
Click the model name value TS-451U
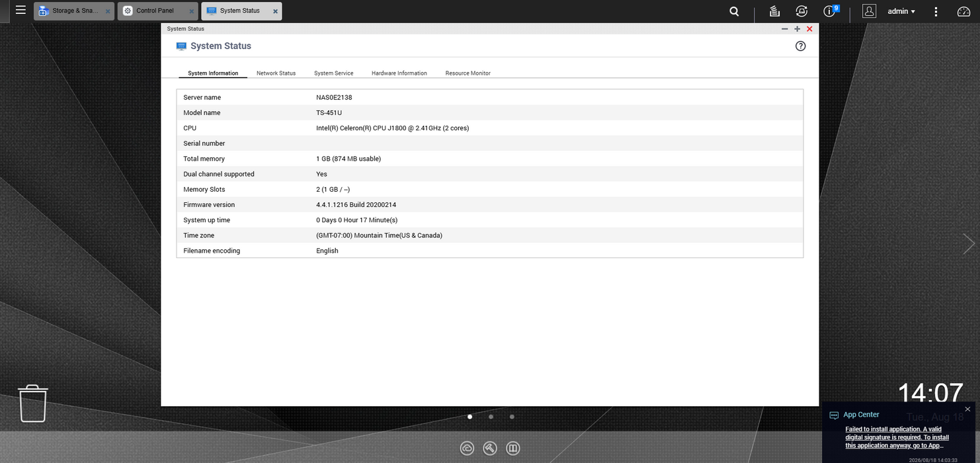tap(329, 112)
